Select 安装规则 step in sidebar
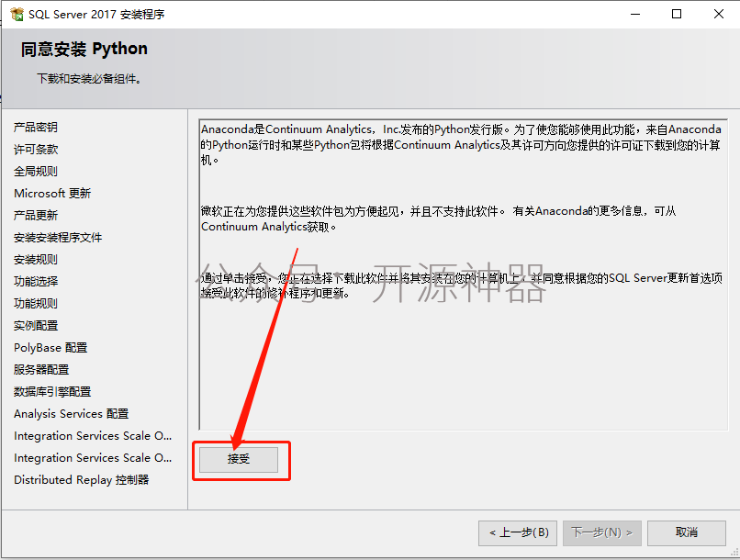 pos(36,260)
